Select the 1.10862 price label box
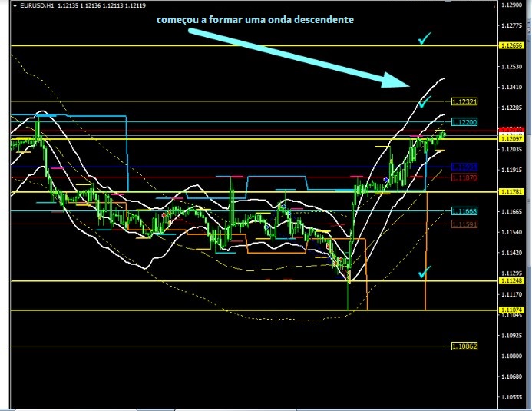 point(464,346)
